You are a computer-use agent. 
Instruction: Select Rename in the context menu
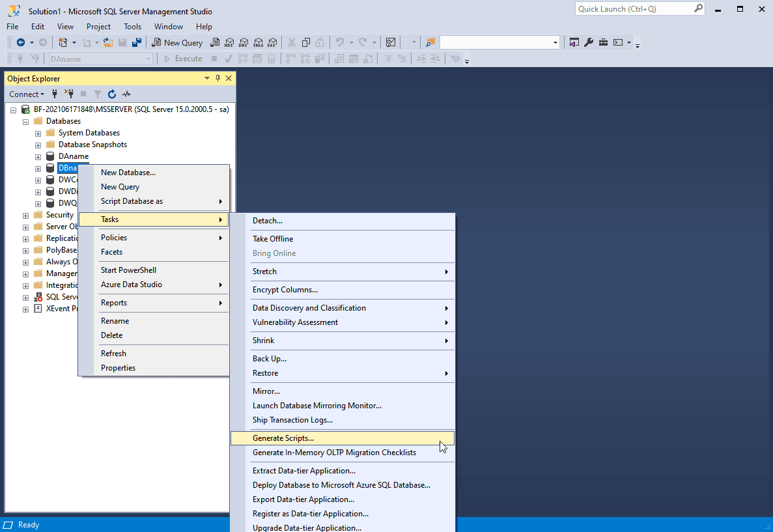pyautogui.click(x=154, y=320)
